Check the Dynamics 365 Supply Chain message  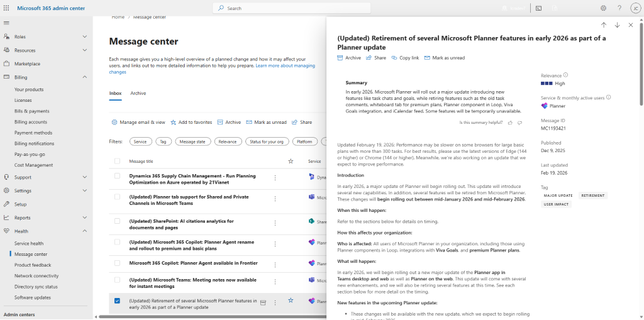coord(117,176)
